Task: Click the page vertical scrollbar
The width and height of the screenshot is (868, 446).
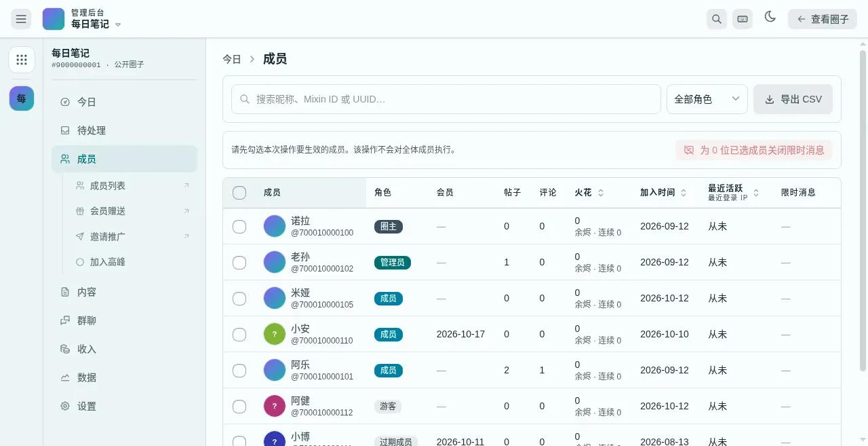Action: tap(863, 210)
